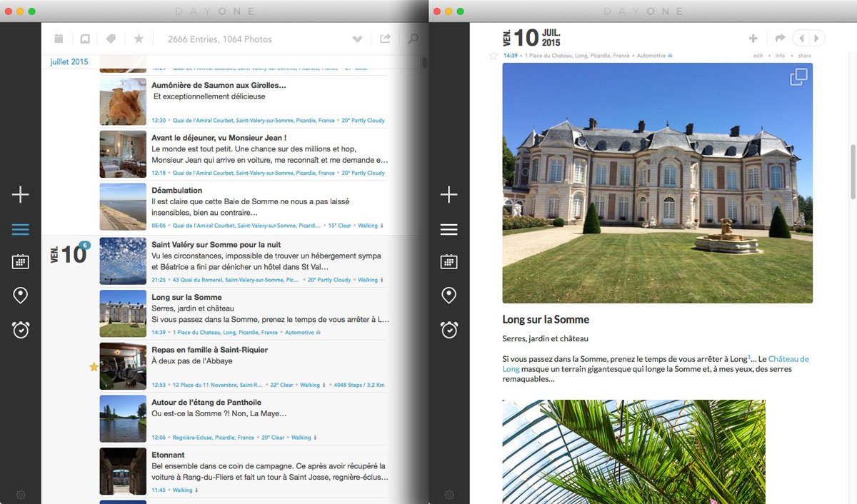Click Serres, jardin et château subtitle in entry
Image resolution: width=857 pixels, height=504 pixels.
[x=545, y=338]
